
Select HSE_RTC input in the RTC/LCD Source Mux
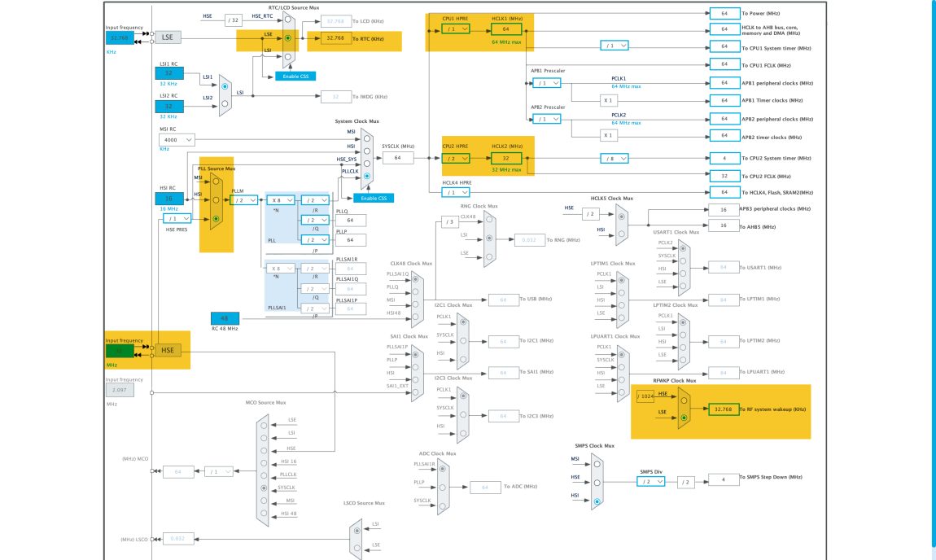287,20
